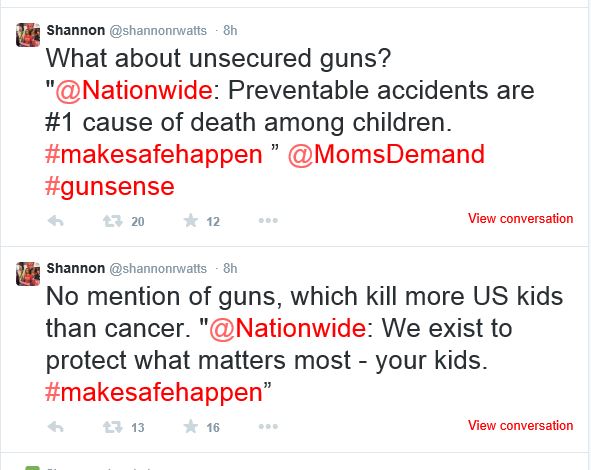Open more options on first tweet
The height and width of the screenshot is (470, 591).
click(x=268, y=220)
